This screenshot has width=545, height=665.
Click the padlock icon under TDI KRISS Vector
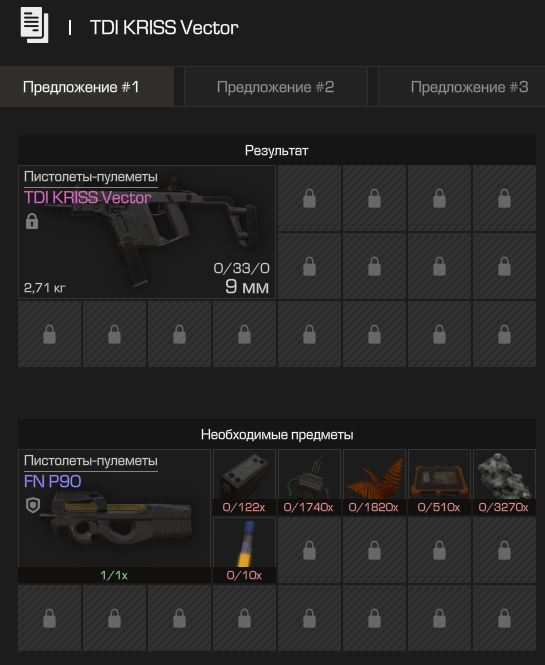pos(32,221)
